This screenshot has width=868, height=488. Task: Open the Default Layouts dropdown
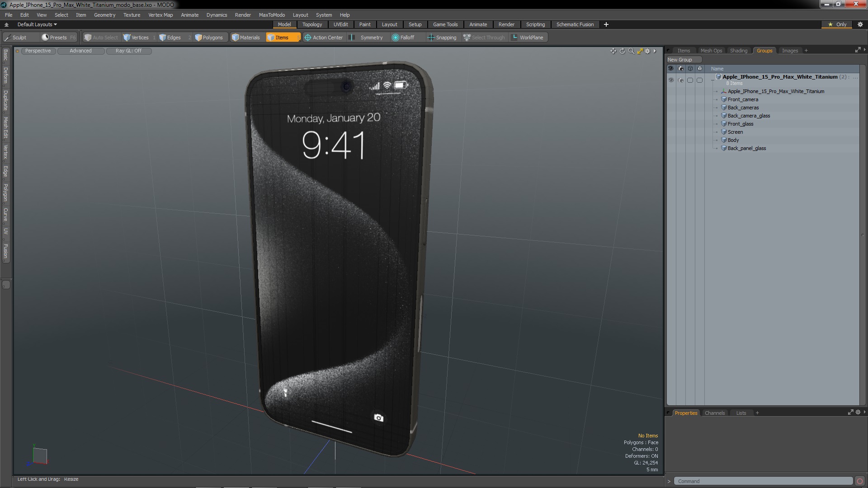(37, 24)
